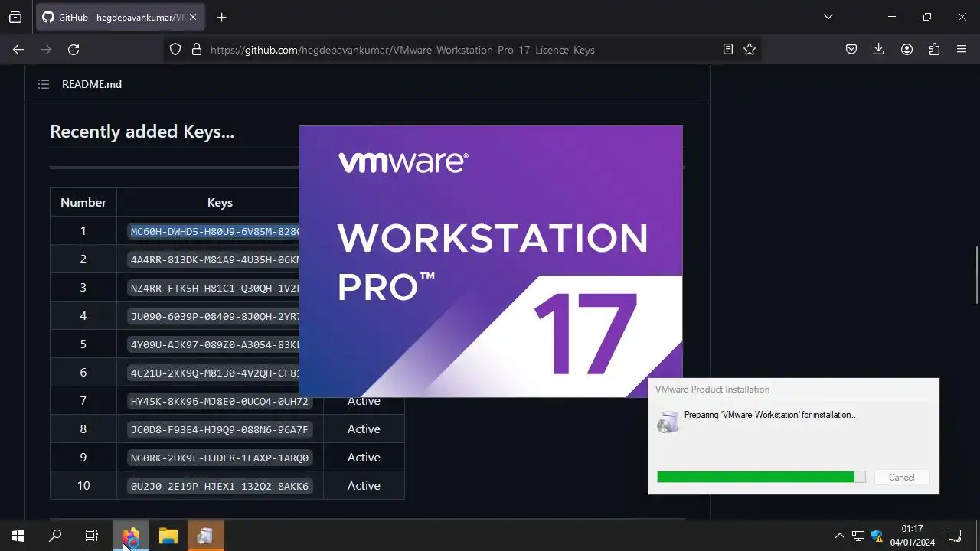Click the green installation progress bar

coord(761,477)
